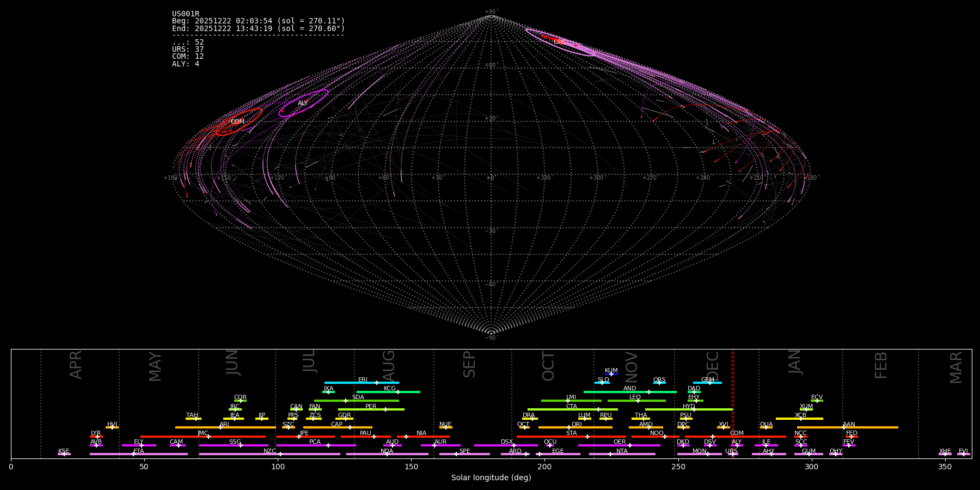980x490 pixels.
Task: Select the COM radiant ellipse on the map
Action: click(x=238, y=121)
